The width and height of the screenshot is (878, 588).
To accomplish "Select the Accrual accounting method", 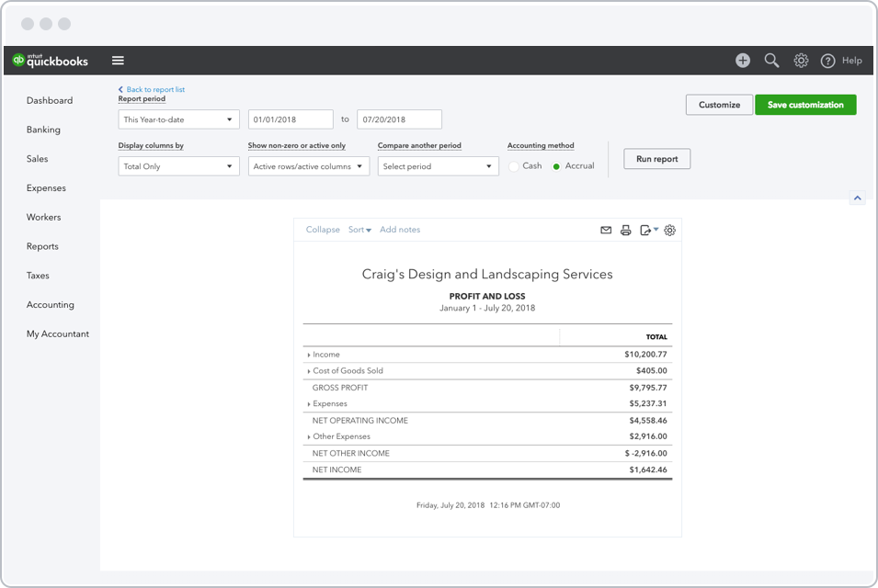I will pyautogui.click(x=556, y=166).
